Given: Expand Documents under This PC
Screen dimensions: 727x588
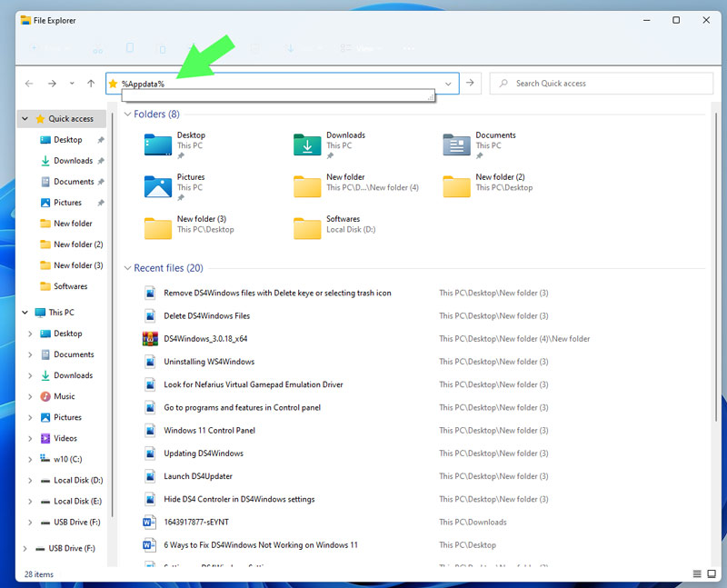Looking at the screenshot, I should pos(30,354).
